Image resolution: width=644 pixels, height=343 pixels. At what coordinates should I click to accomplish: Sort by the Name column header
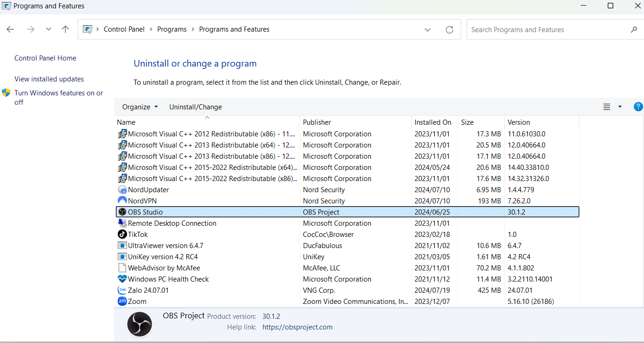(x=208, y=122)
